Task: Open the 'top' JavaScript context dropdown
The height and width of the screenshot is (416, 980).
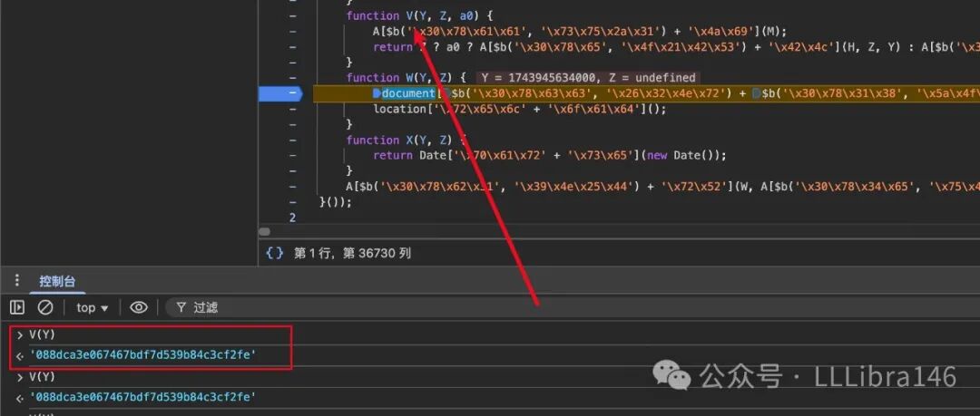Action: [92, 308]
